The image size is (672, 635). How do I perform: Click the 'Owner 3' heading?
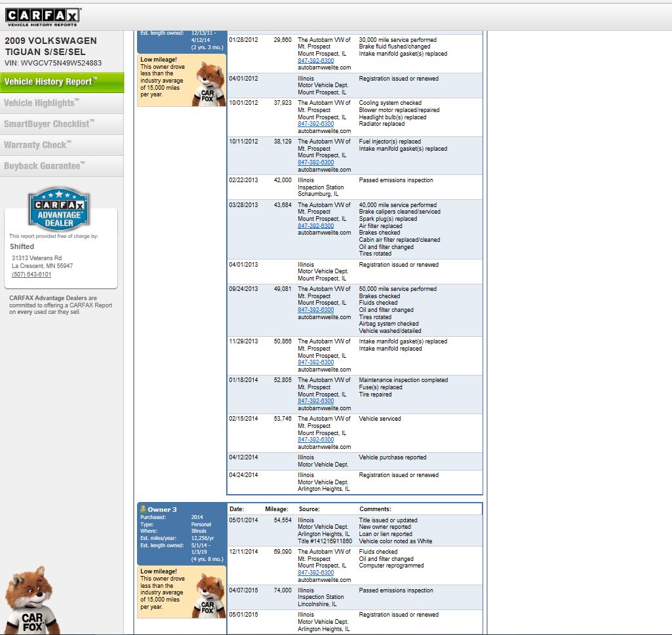pyautogui.click(x=162, y=509)
